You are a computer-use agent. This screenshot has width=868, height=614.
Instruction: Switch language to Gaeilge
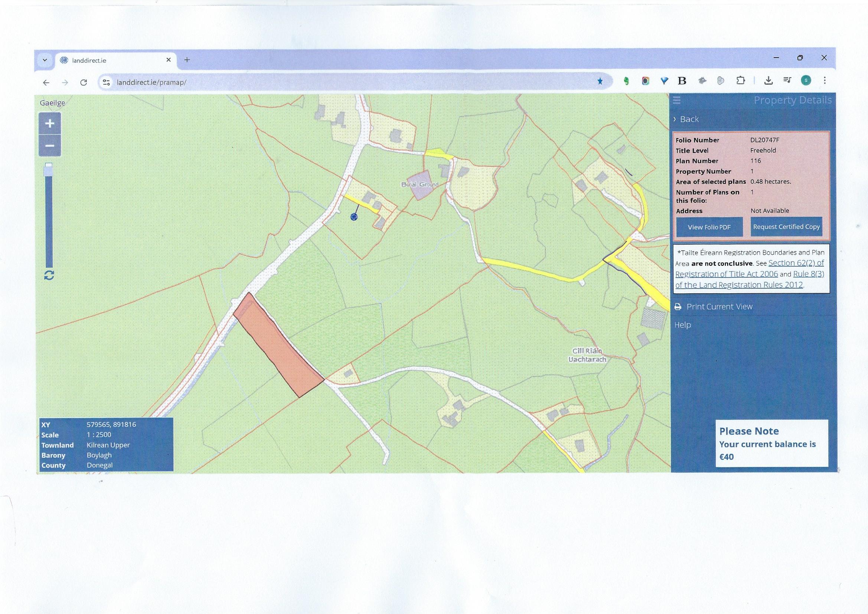coord(53,103)
